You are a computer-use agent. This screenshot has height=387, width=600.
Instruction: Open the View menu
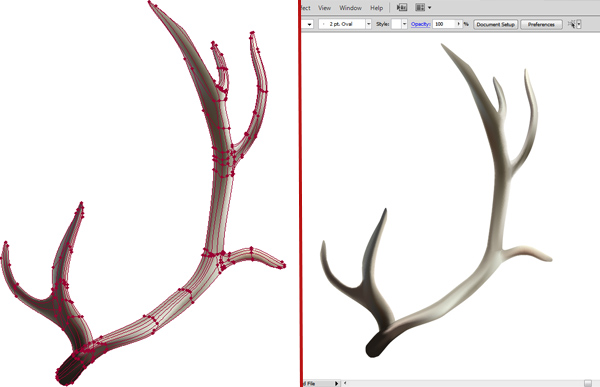pyautogui.click(x=324, y=8)
